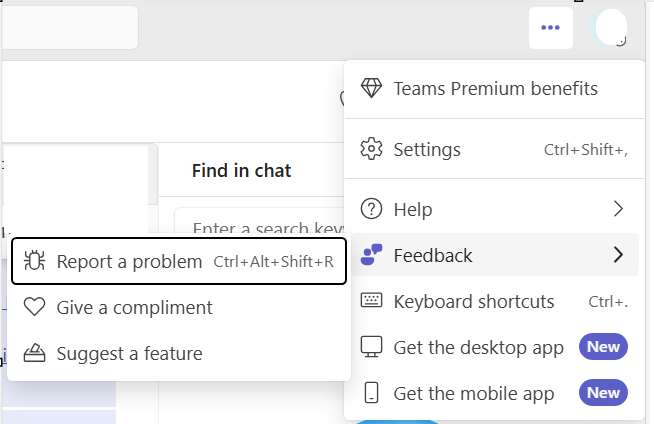Choose Give a compliment option

click(x=134, y=307)
